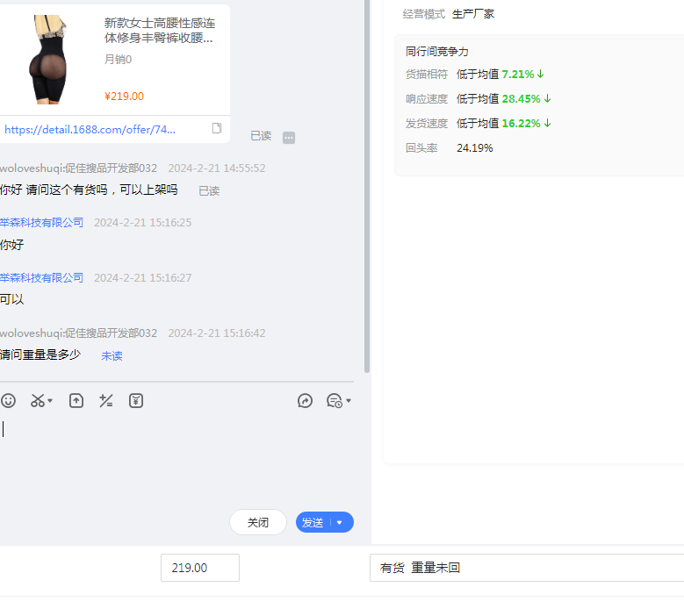Click the yen order icon
This screenshot has width=684, height=616.
[x=136, y=401]
